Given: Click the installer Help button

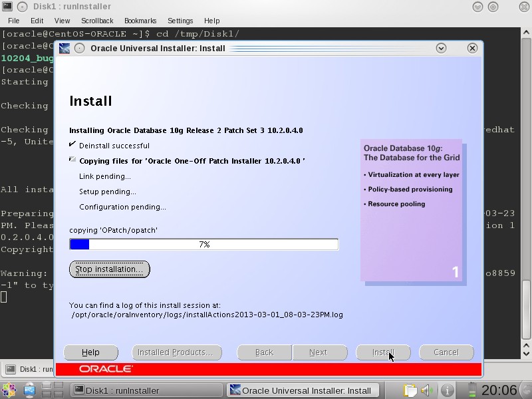Looking at the screenshot, I should (x=90, y=352).
